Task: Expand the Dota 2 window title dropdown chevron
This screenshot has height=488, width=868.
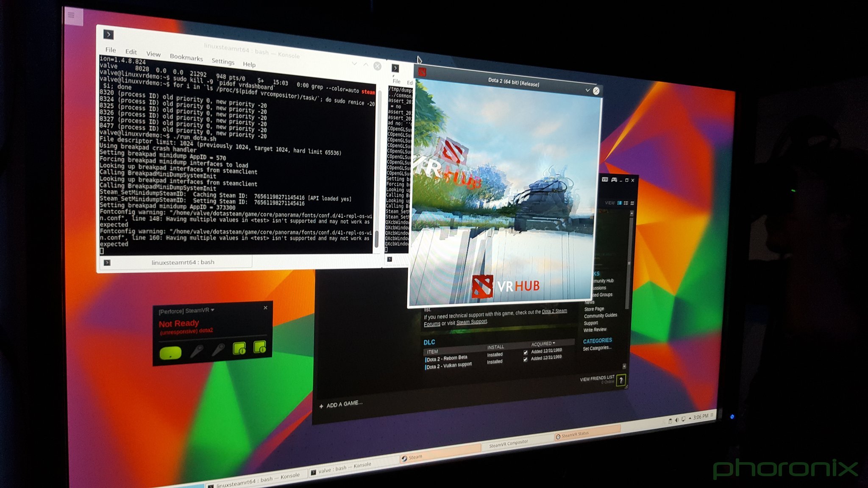Action: tap(587, 90)
